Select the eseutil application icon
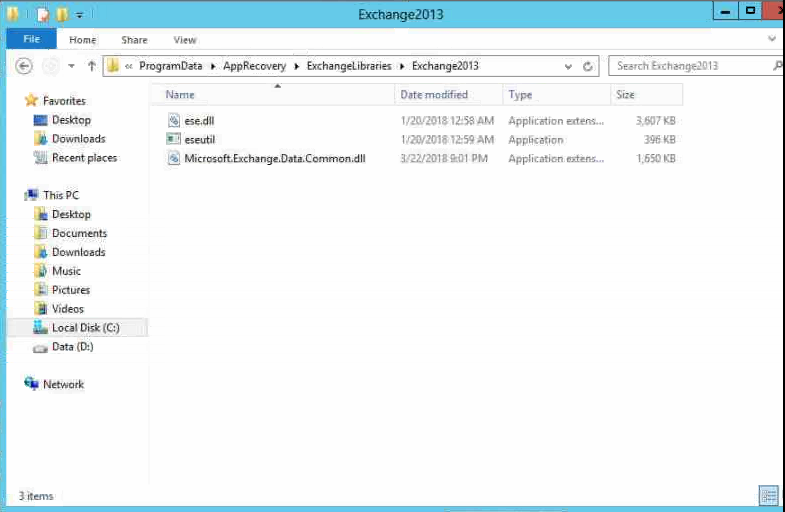This screenshot has height=512, width=785. click(173, 139)
